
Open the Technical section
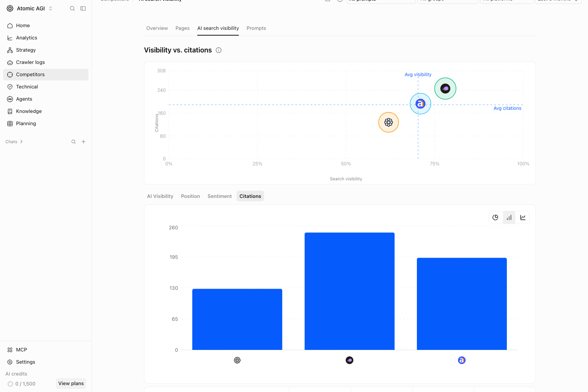pos(46,87)
